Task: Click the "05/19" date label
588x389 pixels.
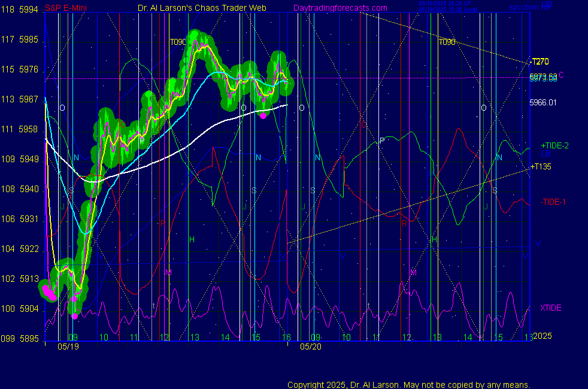Action: click(68, 347)
